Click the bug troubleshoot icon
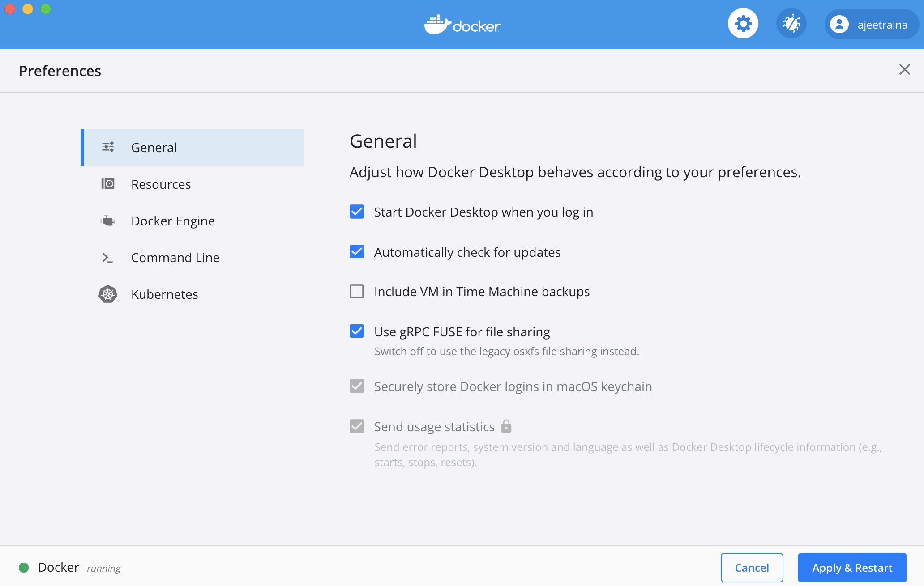The width and height of the screenshot is (924, 586). 791,24
